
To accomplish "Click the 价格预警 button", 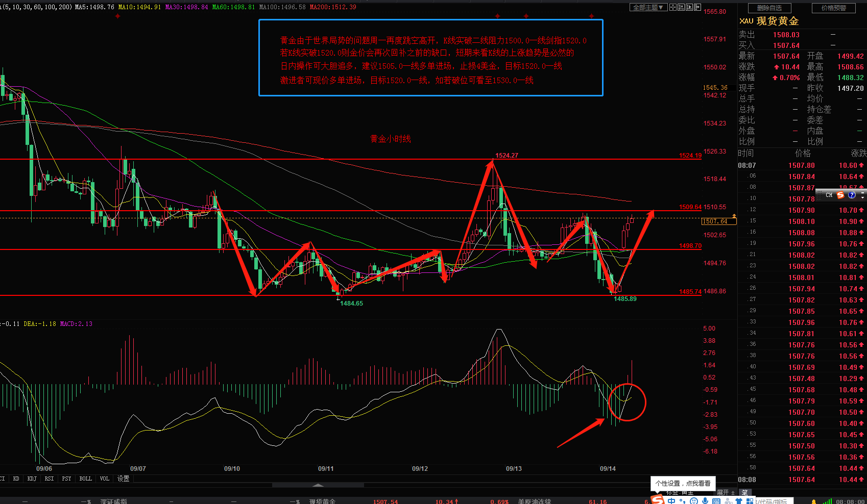I will (x=834, y=8).
